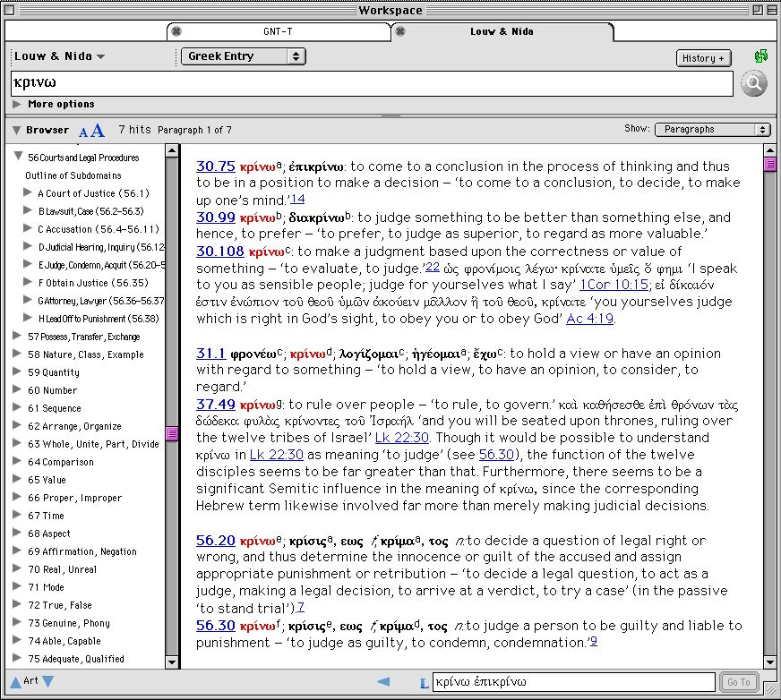The image size is (781, 700).
Task: Click the Workspace window collapse box
Action: pos(771,10)
